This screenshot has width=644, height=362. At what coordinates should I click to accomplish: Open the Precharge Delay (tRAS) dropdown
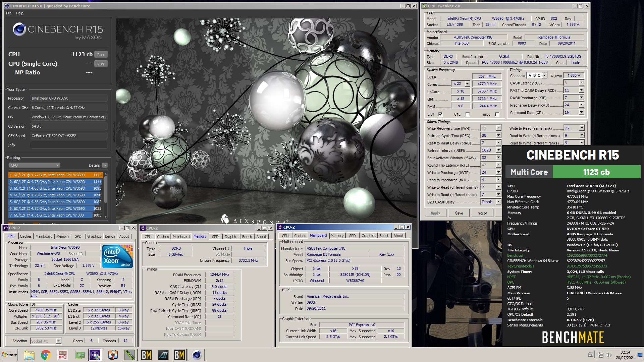(x=581, y=105)
